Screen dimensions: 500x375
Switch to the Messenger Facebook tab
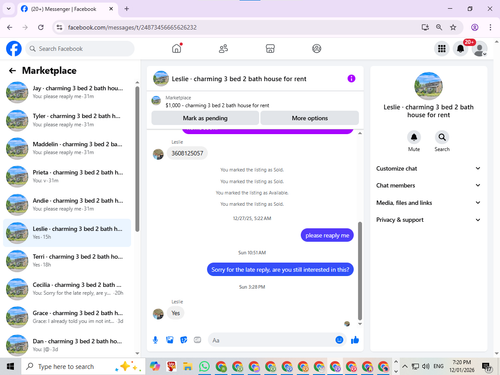pos(67,9)
